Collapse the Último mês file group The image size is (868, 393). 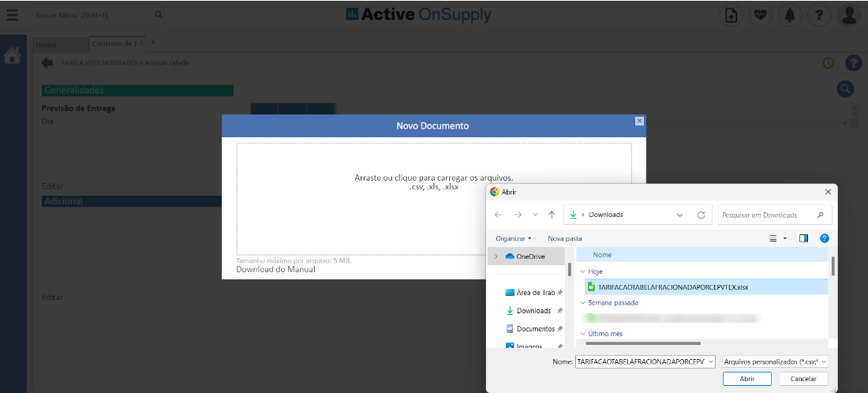pyautogui.click(x=582, y=334)
